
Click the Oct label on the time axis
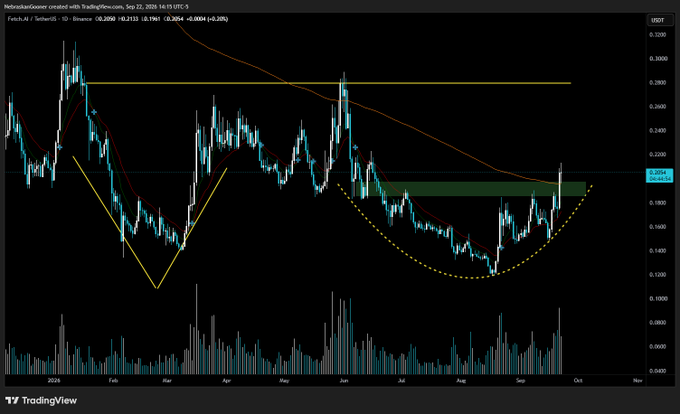coord(578,381)
